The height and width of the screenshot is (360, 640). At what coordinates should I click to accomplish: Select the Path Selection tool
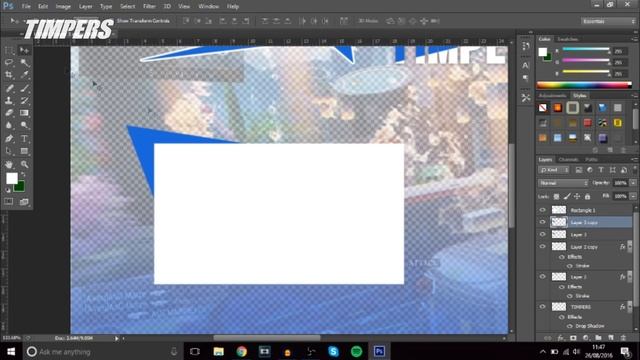(9, 151)
